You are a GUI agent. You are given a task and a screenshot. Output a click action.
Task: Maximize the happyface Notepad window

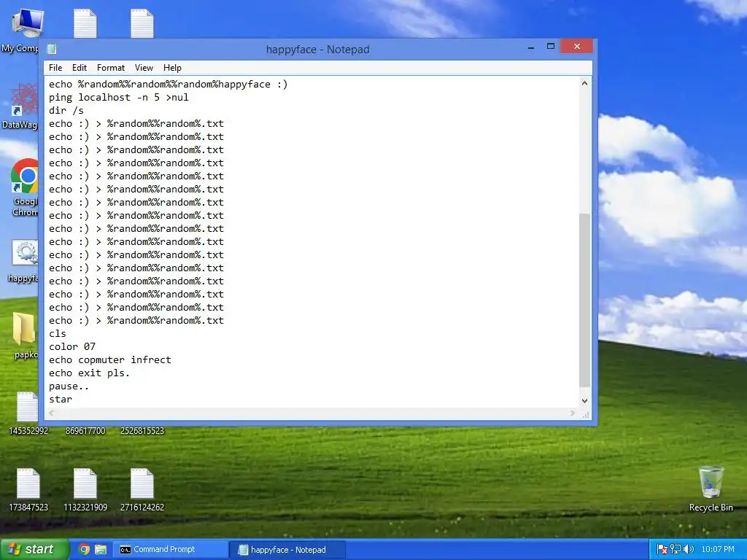pyautogui.click(x=551, y=47)
